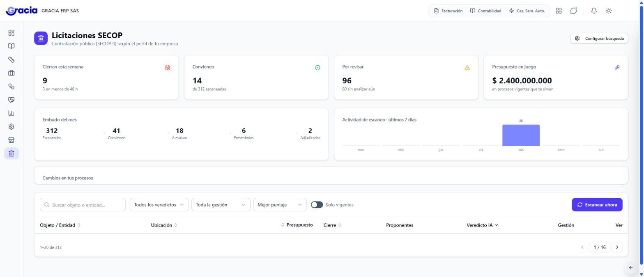Sort the table by Cierre column
The width and height of the screenshot is (644, 277).
coord(332,225)
